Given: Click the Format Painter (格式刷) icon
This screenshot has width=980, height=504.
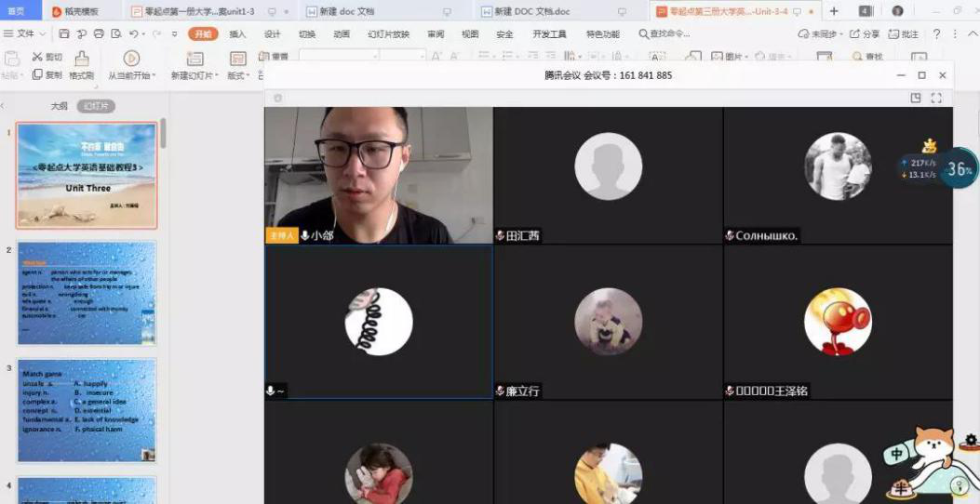Looking at the screenshot, I should click(82, 59).
